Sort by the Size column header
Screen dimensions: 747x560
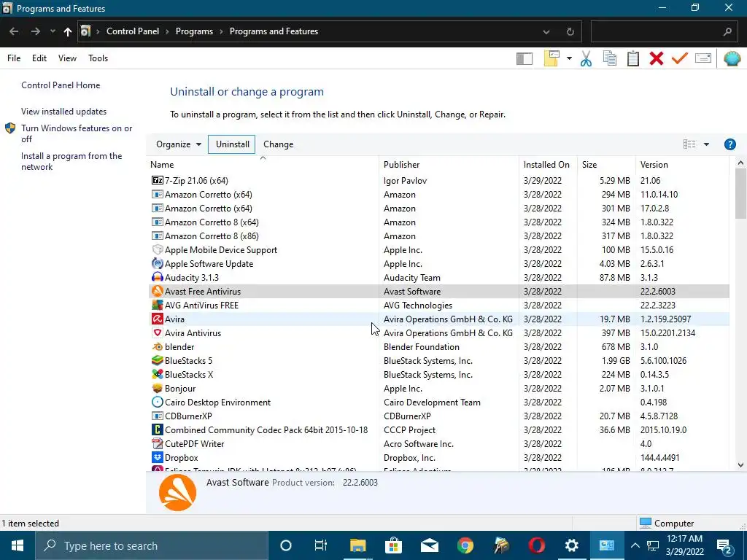pyautogui.click(x=606, y=165)
